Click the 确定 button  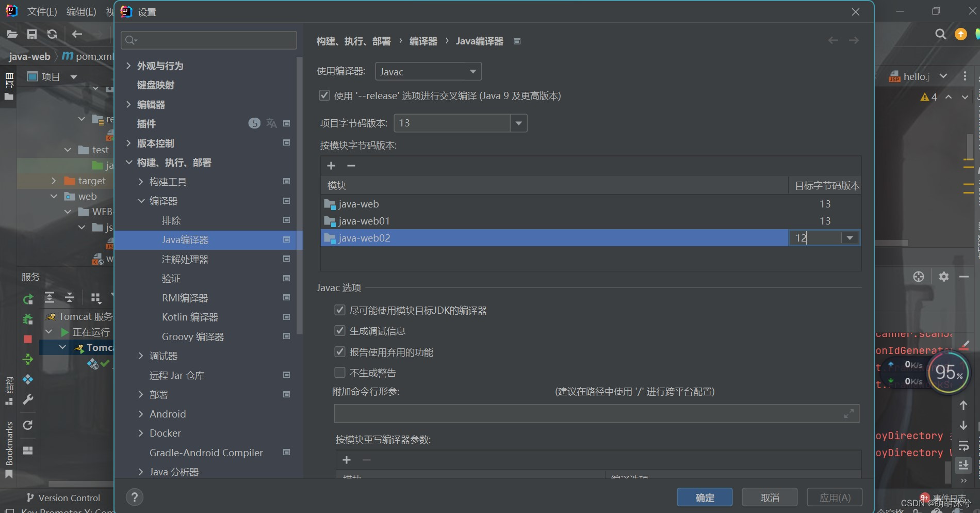click(705, 497)
